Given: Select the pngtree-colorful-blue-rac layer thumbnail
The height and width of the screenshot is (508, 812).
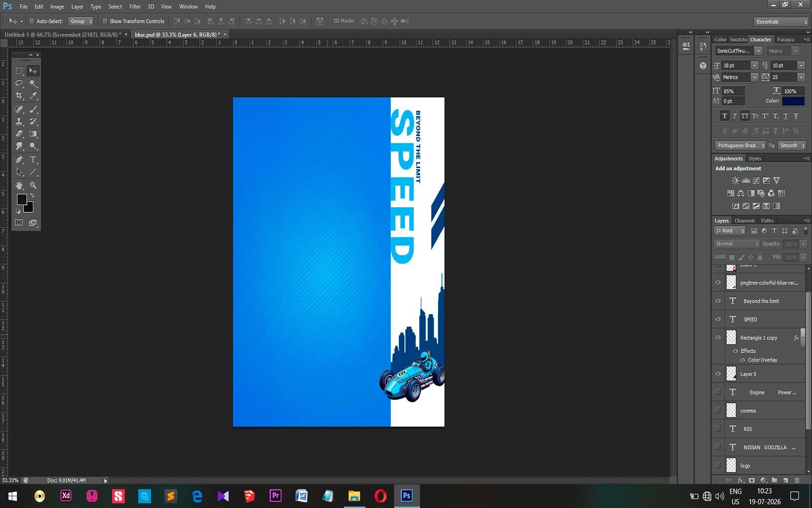Looking at the screenshot, I should click(x=731, y=282).
